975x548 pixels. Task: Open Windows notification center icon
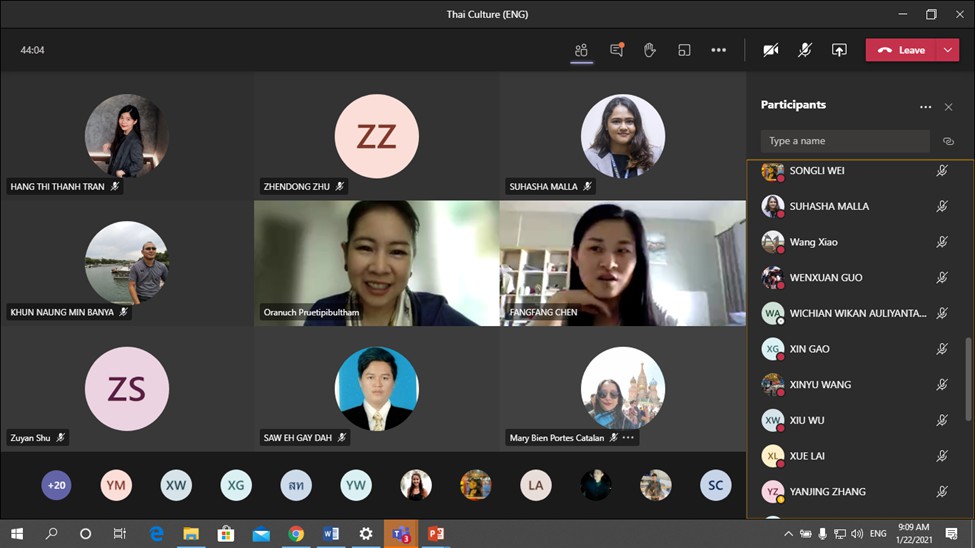951,534
